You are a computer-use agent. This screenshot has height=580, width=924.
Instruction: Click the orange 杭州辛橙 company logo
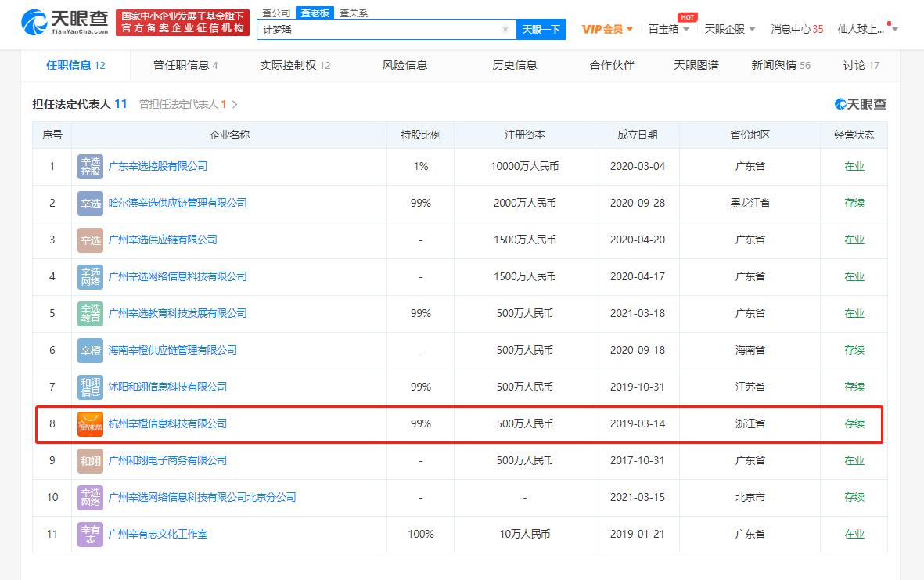[90, 424]
